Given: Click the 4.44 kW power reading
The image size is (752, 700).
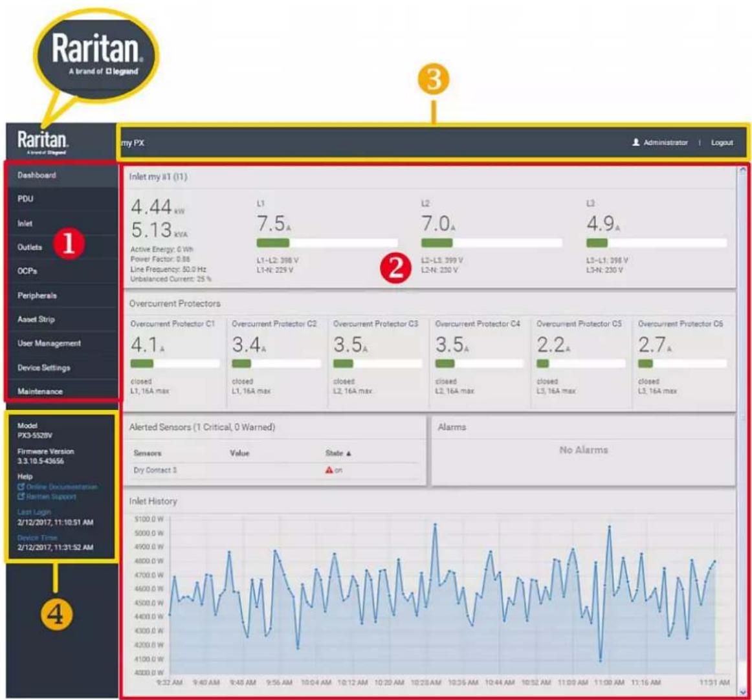Looking at the screenshot, I should pyautogui.click(x=157, y=207).
